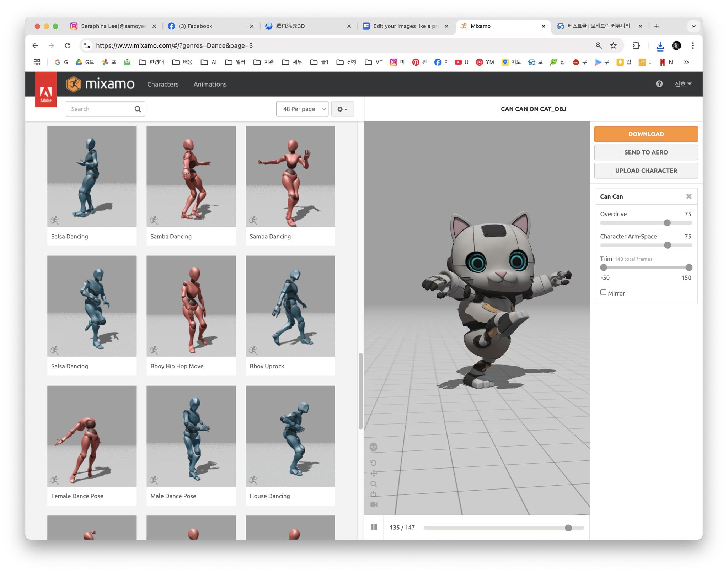728x573 pixels.
Task: Select the Bboy Hip Hop Move thumbnail
Action: 191,306
